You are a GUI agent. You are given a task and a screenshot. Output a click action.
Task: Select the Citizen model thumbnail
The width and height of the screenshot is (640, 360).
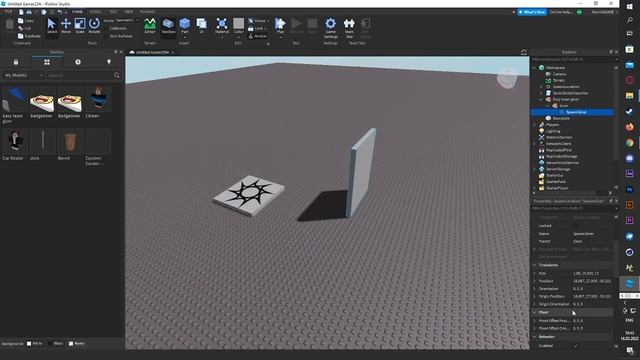point(98,99)
